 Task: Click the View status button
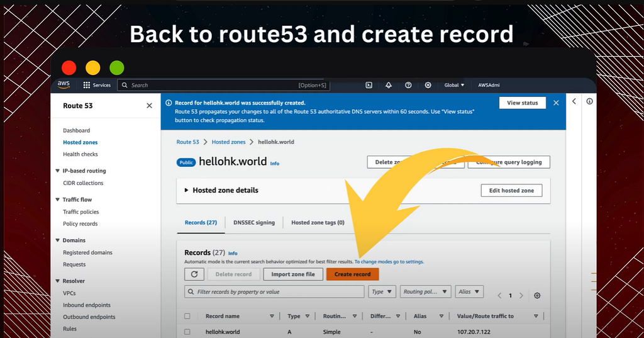pos(523,103)
